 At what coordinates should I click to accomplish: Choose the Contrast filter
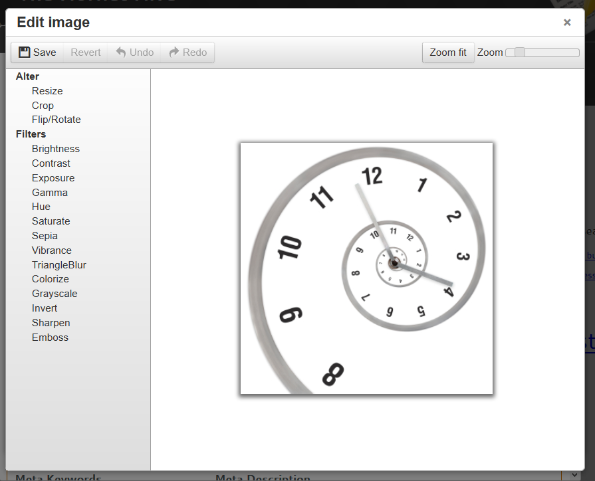[51, 163]
